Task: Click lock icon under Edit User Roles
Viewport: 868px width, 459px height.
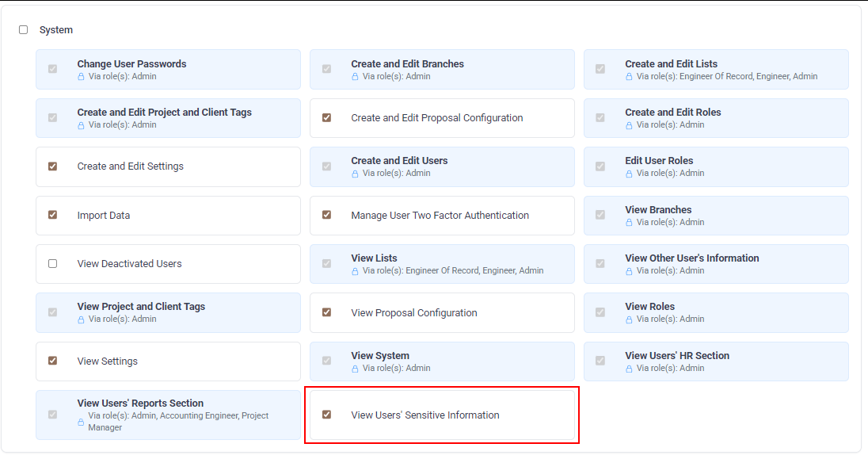Action: coord(629,174)
